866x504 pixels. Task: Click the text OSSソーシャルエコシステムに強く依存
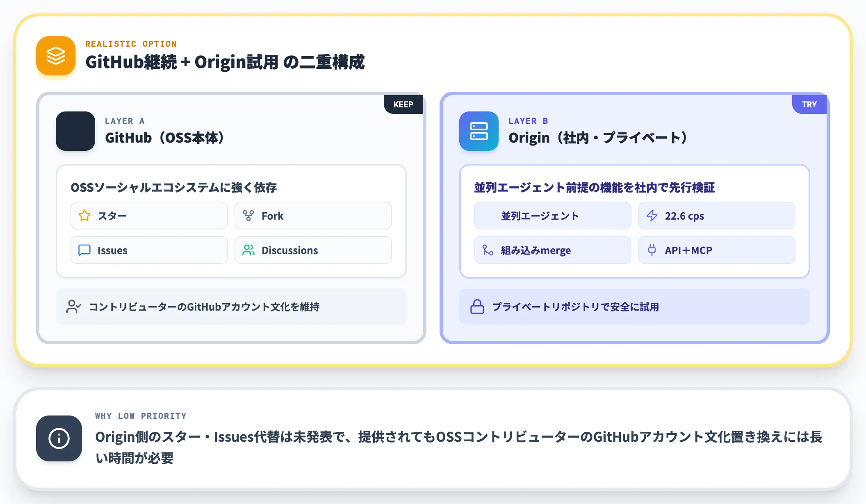tap(174, 188)
